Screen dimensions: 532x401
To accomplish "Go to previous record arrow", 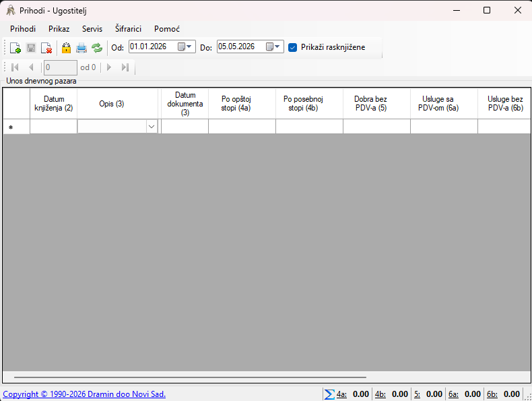I will click(x=31, y=67).
